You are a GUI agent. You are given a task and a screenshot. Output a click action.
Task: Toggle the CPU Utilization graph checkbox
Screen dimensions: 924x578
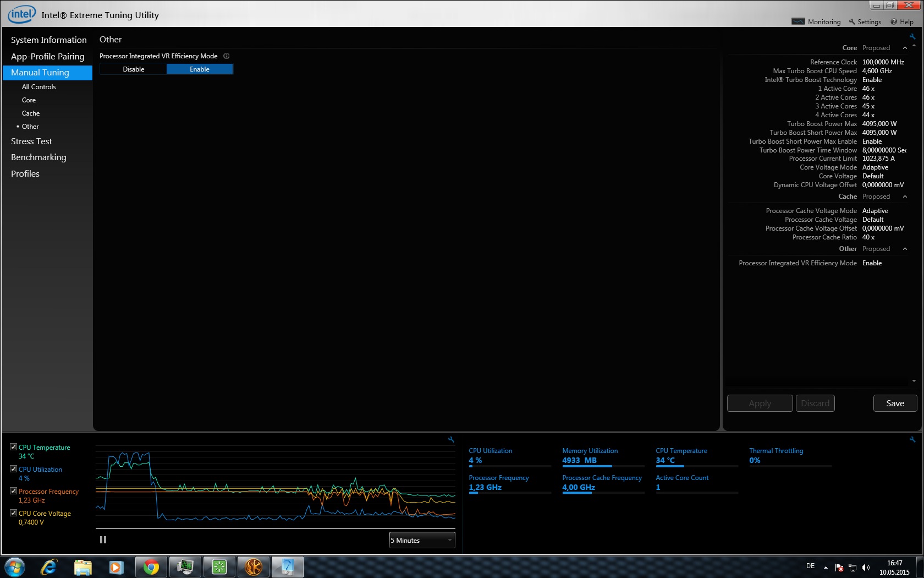[13, 469]
